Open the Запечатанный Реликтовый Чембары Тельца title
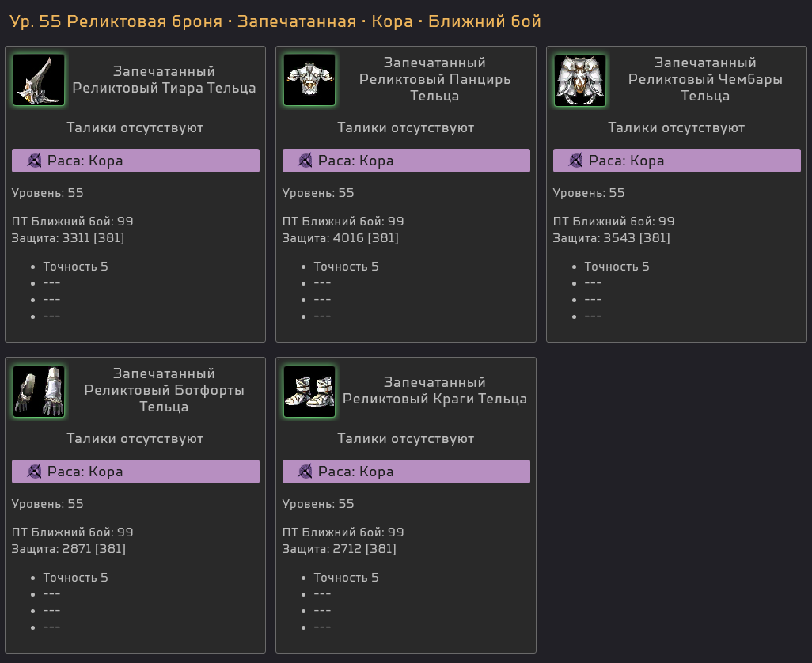This screenshot has width=812, height=663. [x=705, y=79]
